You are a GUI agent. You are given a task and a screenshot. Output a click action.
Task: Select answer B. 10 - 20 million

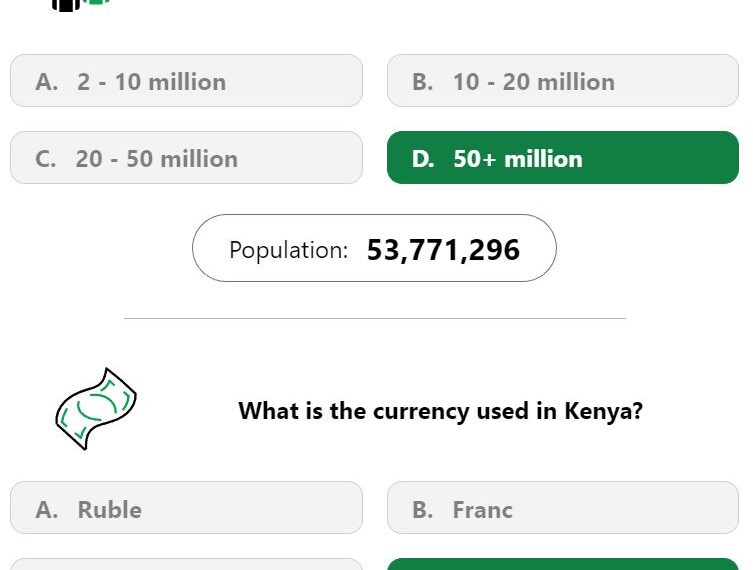pos(563,81)
